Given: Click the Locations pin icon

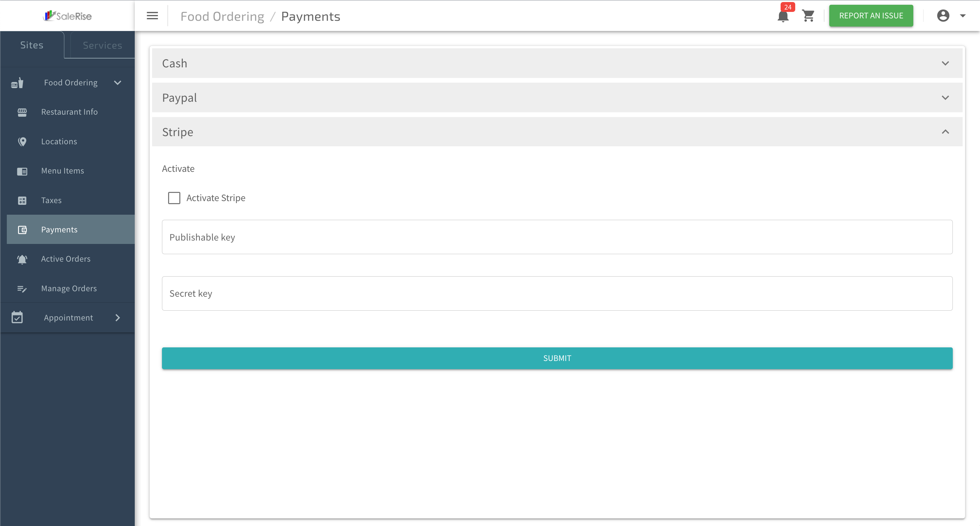Looking at the screenshot, I should click(22, 142).
